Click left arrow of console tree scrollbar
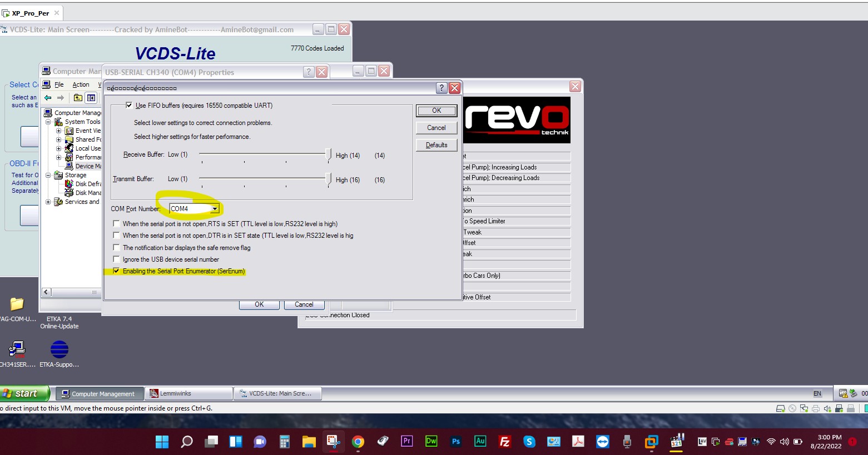Image resolution: width=868 pixels, height=455 pixels. click(x=46, y=292)
